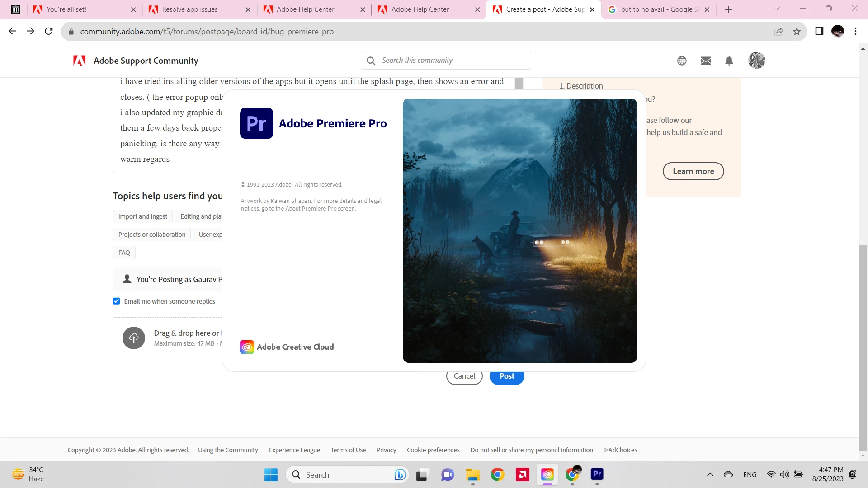Screen dimensions: 868x488
Task: Select the Projects or collaboration topic tag
Action: (151, 235)
